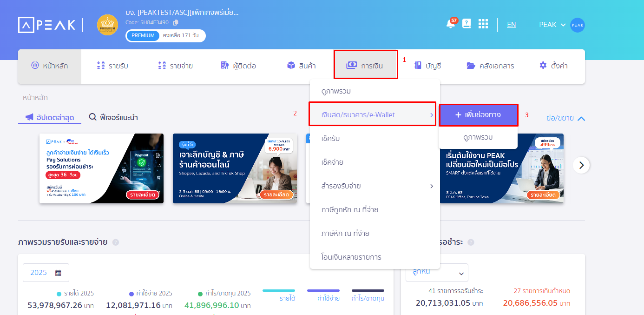Image resolution: width=644 pixels, height=315 pixels.
Task: Open the apps grid icon in top bar
Action: pos(483,24)
